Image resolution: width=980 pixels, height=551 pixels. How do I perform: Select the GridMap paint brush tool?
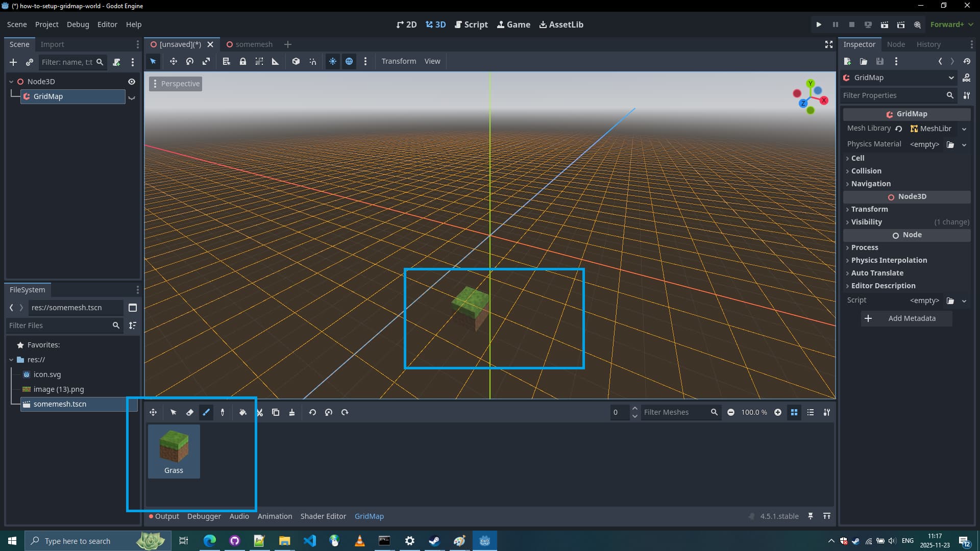point(206,412)
